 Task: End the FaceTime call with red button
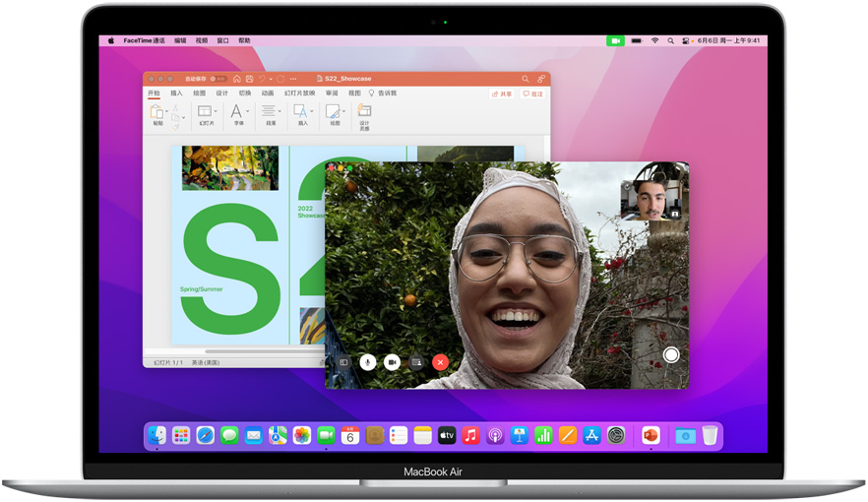(440, 362)
